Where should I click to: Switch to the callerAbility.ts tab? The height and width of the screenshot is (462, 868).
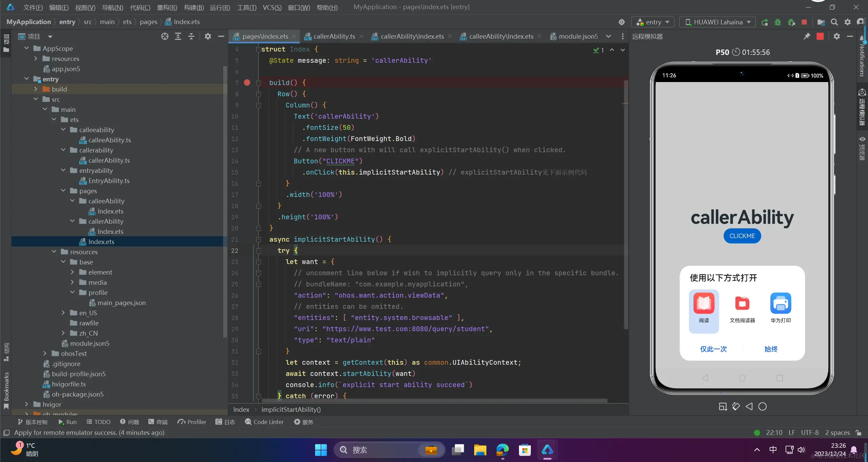[x=334, y=37]
